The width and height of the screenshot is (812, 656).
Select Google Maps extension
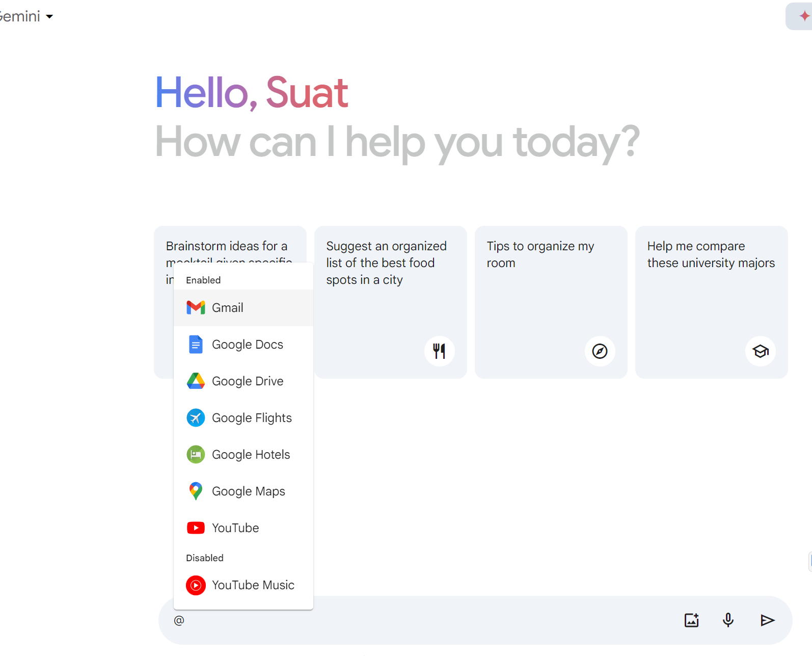[243, 491]
